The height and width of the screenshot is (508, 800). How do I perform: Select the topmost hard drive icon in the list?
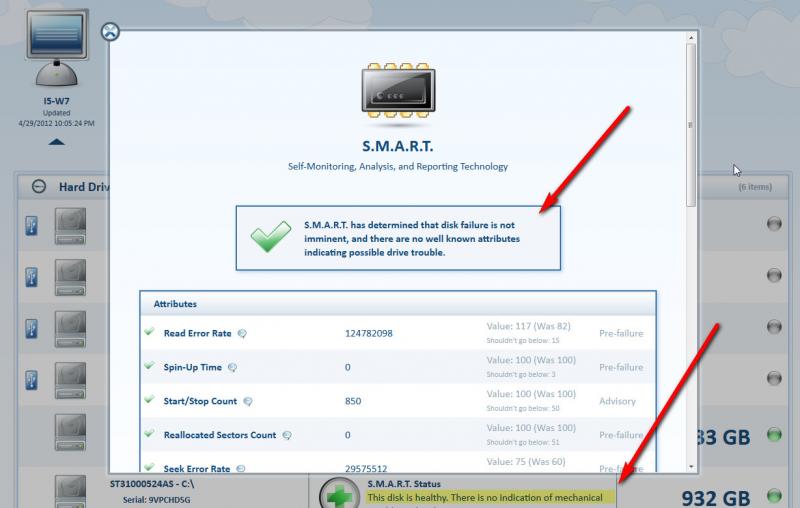click(x=70, y=226)
